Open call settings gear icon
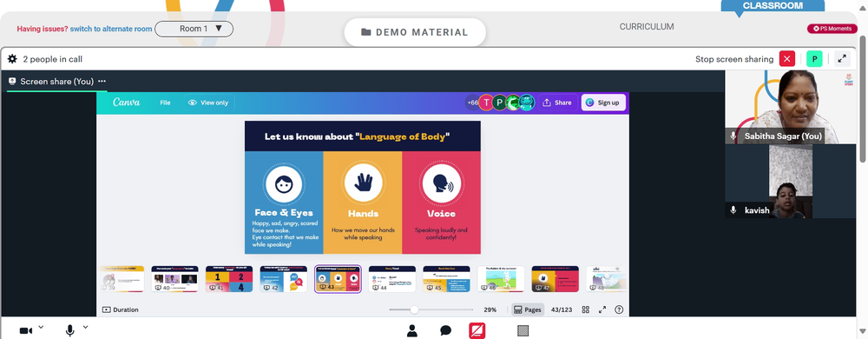 pos(12,59)
